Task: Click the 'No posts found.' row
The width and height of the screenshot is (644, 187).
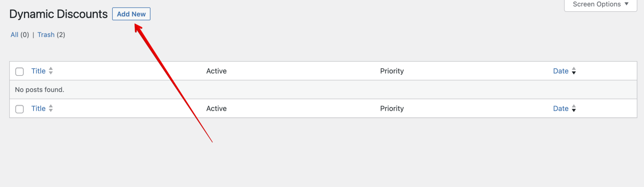Action: (x=39, y=90)
